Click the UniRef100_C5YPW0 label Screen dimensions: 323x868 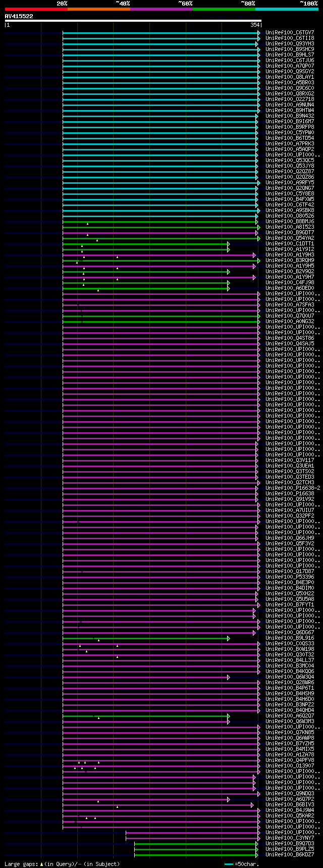point(290,133)
